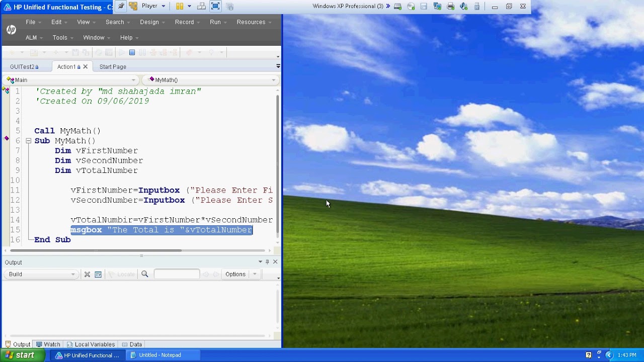The image size is (644, 362).
Task: Select the Local Variables bottom tab
Action: (x=91, y=344)
